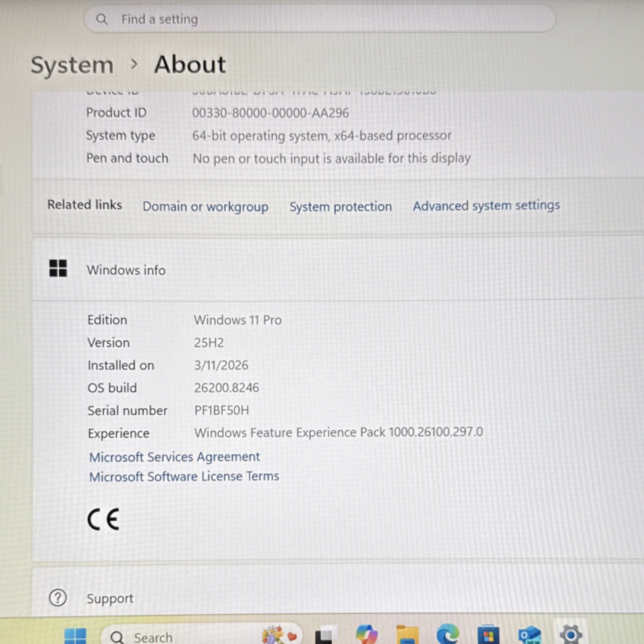Click the Related links label
The height and width of the screenshot is (644, 644).
pos(85,204)
